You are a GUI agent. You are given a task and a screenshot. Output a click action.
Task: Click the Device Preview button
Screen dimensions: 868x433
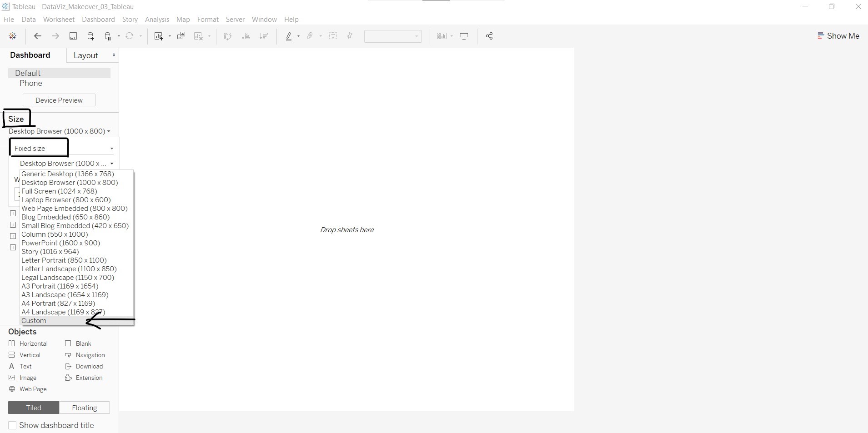pyautogui.click(x=59, y=100)
